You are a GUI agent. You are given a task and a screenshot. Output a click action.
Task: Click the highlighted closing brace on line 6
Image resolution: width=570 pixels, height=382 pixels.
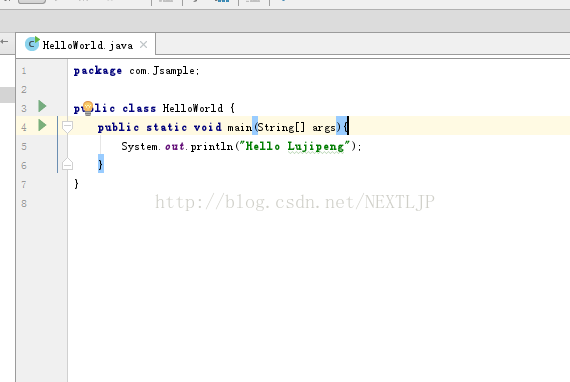point(101,164)
